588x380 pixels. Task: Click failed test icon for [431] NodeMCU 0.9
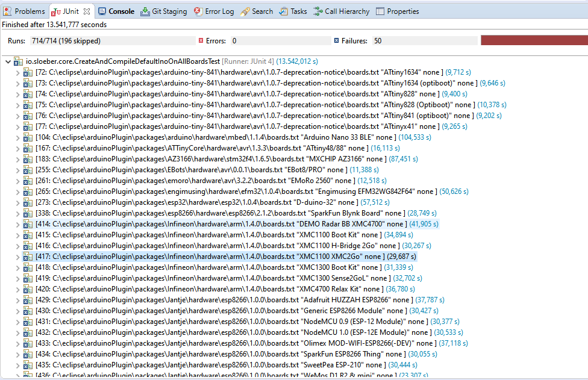point(28,322)
